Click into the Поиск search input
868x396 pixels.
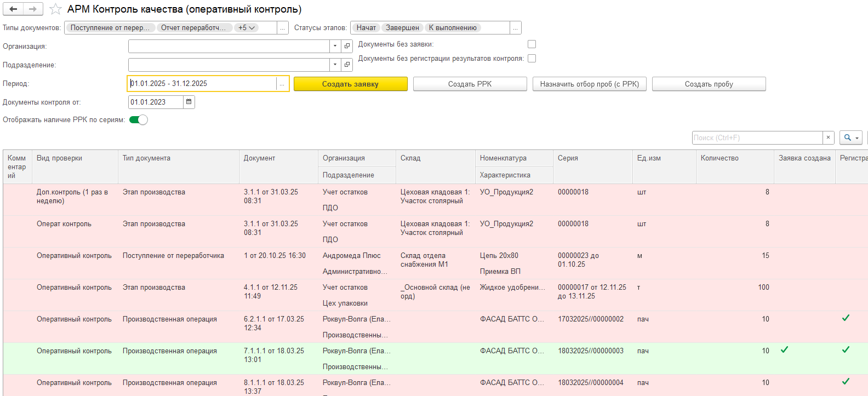tap(757, 137)
